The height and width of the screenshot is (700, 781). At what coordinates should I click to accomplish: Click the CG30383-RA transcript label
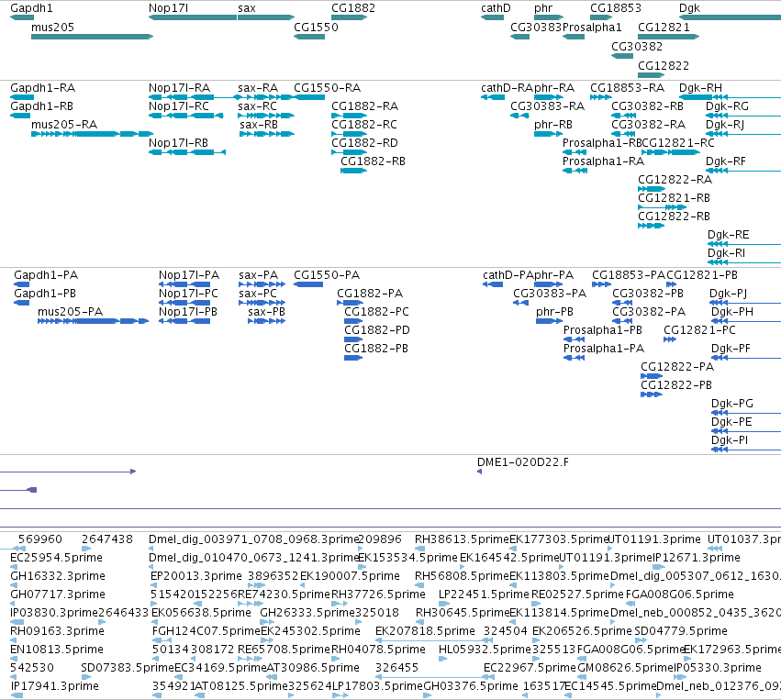pos(547,106)
